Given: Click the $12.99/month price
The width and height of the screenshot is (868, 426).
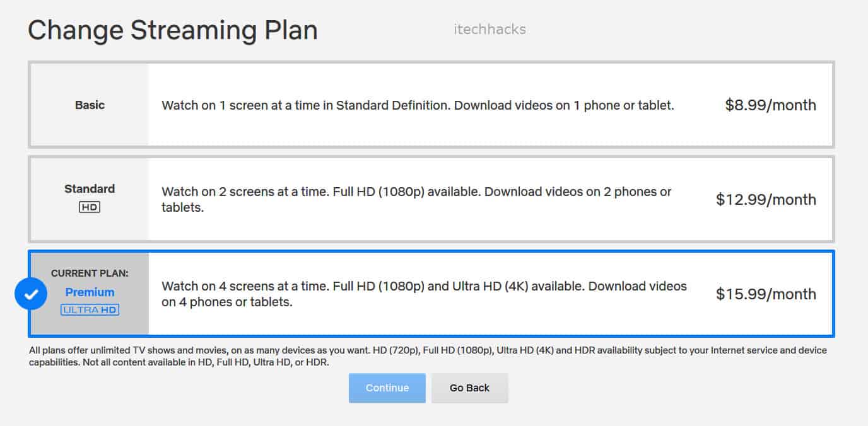Looking at the screenshot, I should pyautogui.click(x=766, y=200).
